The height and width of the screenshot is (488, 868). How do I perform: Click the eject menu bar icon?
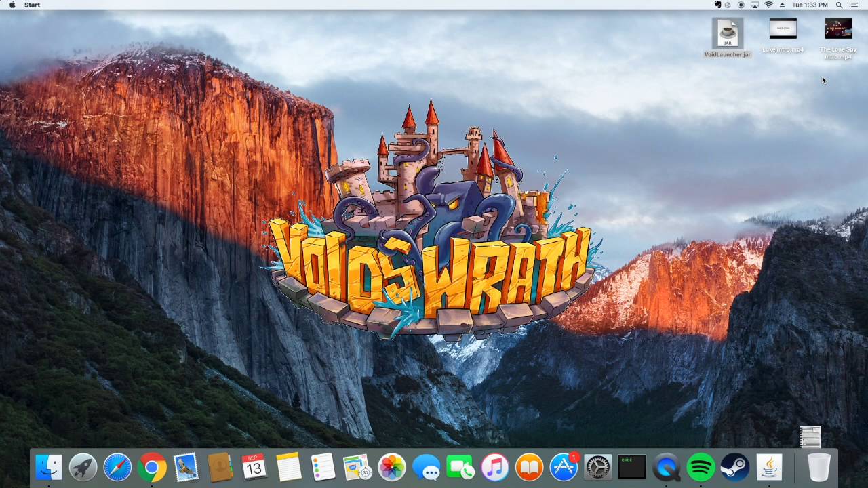(x=781, y=5)
